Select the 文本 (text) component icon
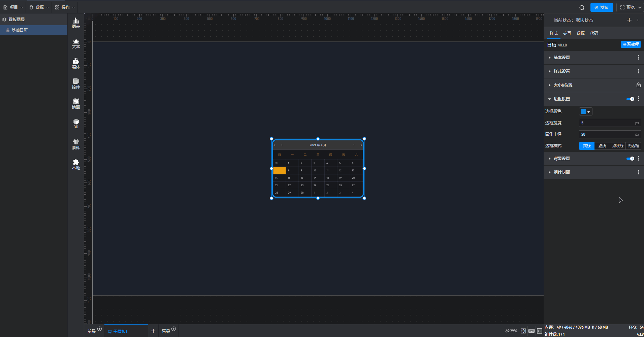 (76, 43)
